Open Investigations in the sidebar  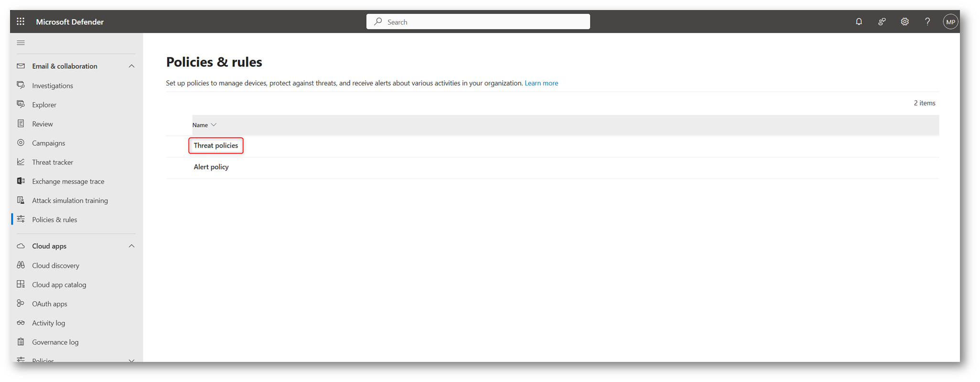click(x=53, y=86)
